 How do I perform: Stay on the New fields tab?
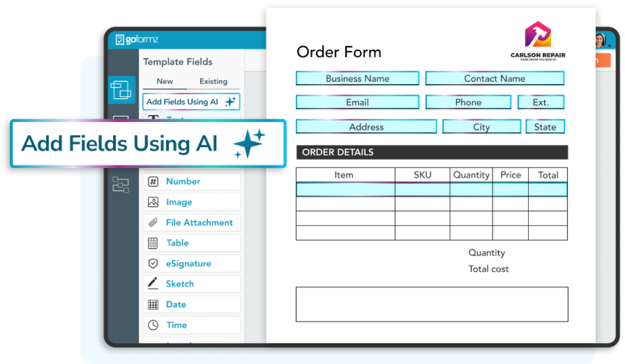tap(165, 81)
